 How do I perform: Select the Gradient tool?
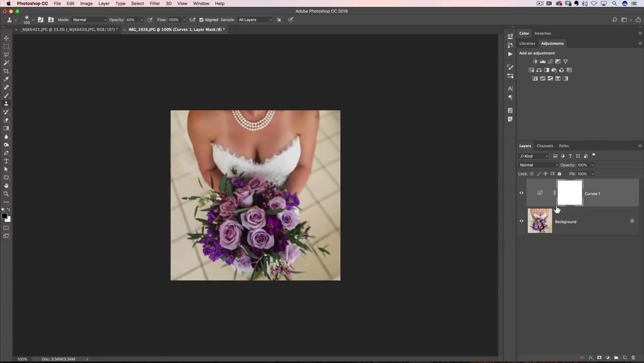[6, 128]
